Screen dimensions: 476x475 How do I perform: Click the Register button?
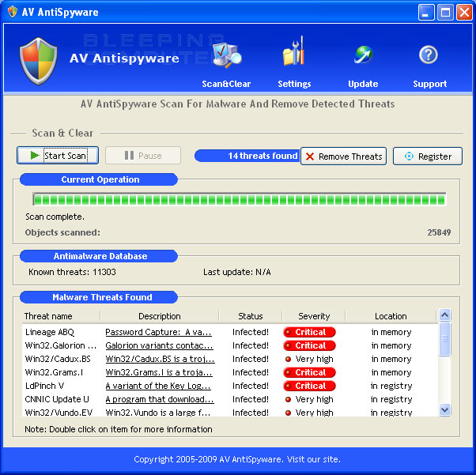(x=428, y=156)
